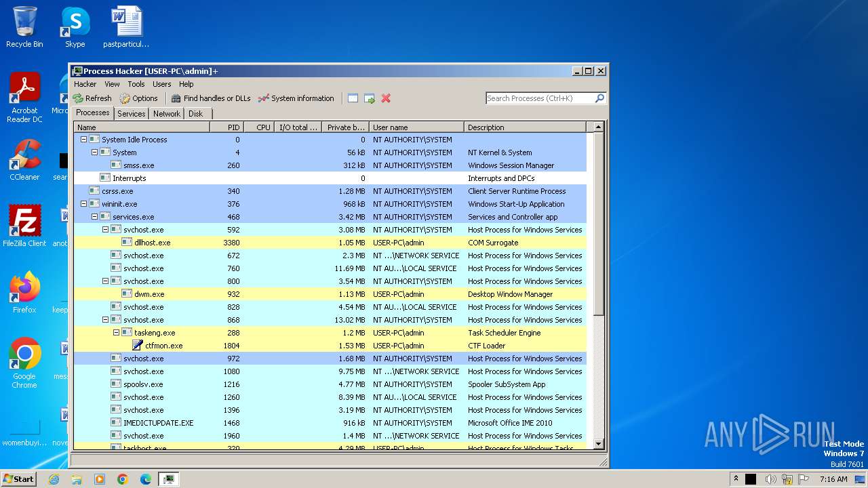Sort by Private bytes column header
Image resolution: width=868 pixels, height=488 pixels.
click(345, 127)
